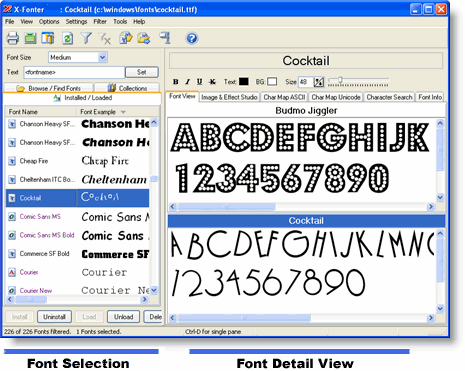Viewport: 465px width, 371px height.
Task: Open the Collections tab
Action: point(127,88)
